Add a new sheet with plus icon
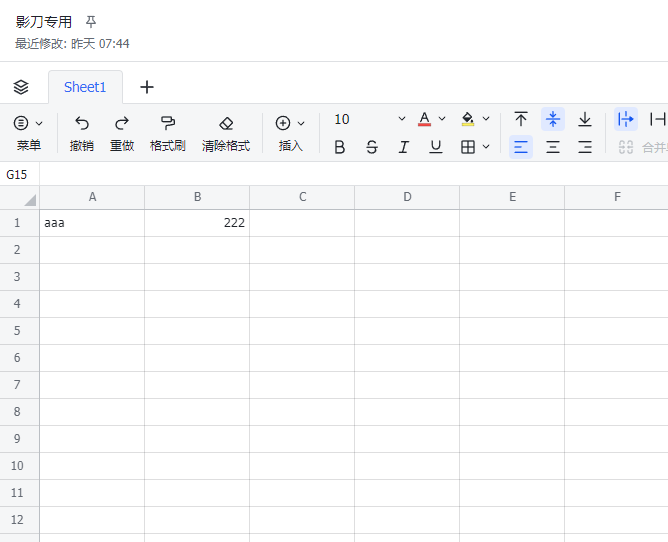This screenshot has height=542, width=668. pyautogui.click(x=147, y=87)
